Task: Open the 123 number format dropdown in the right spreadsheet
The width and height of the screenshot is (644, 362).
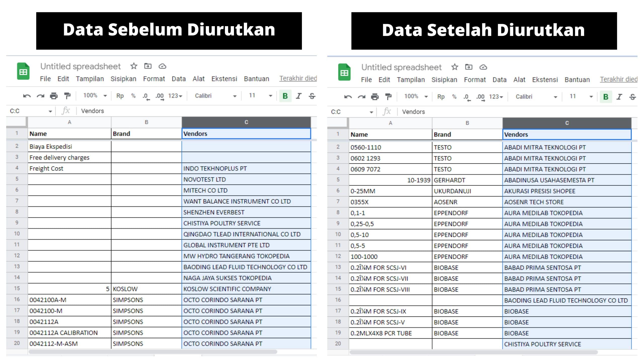Action: (496, 97)
